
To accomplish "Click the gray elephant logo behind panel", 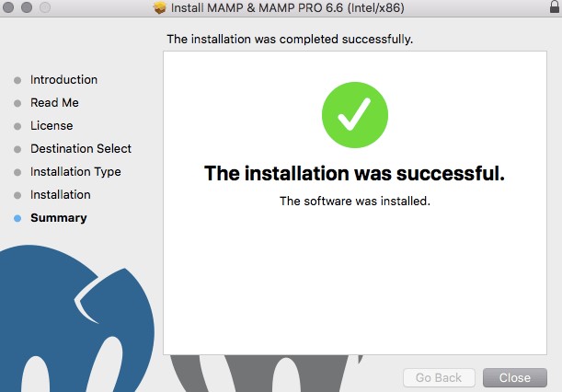I will (266, 374).
